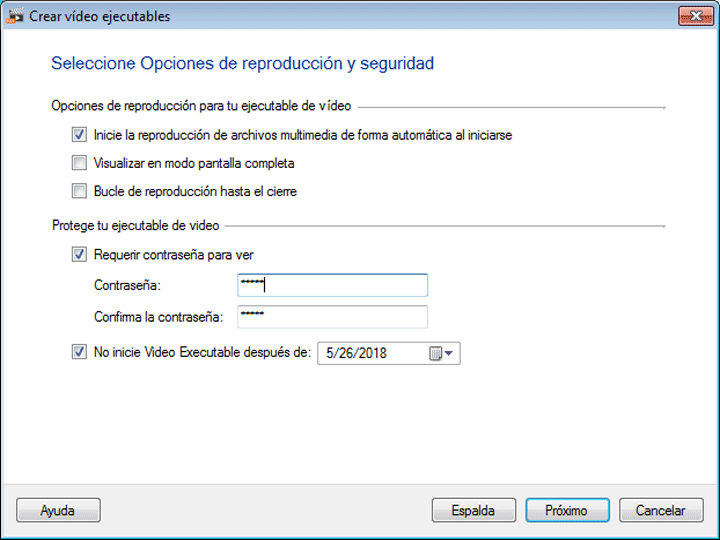Click the date text 5/26/2018

(356, 353)
